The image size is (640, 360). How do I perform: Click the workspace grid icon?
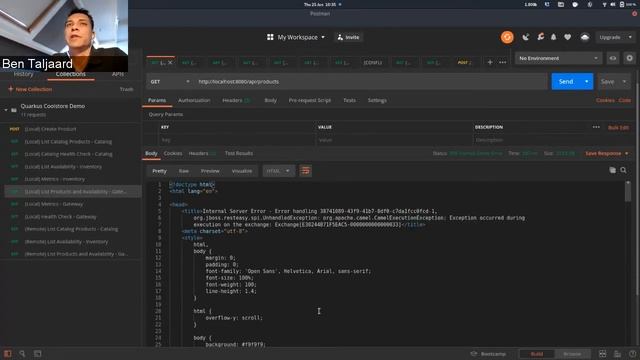tap(270, 37)
